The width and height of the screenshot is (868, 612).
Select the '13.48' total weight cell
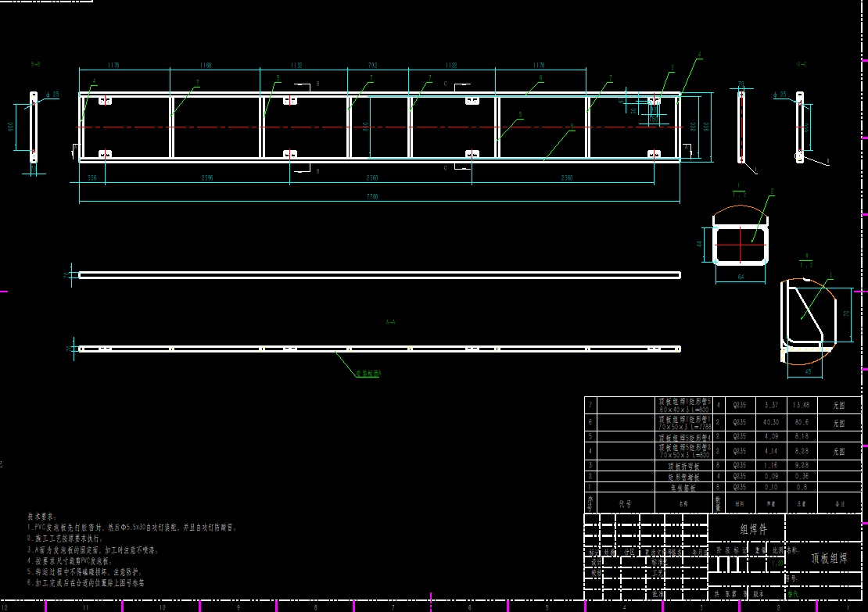click(801, 405)
